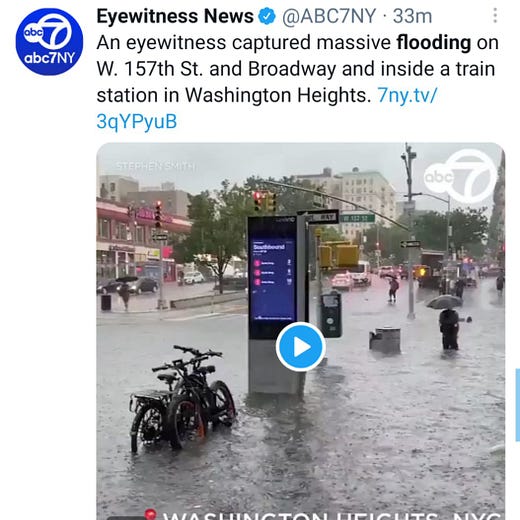The width and height of the screenshot is (520, 520).
Task: Click the @ABC7NY handle
Action: click(329, 16)
